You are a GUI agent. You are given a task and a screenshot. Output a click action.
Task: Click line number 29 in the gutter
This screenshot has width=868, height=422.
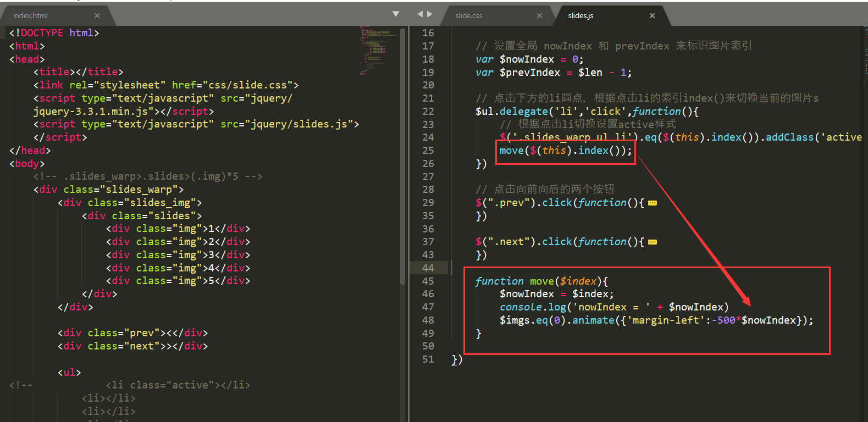(x=428, y=203)
